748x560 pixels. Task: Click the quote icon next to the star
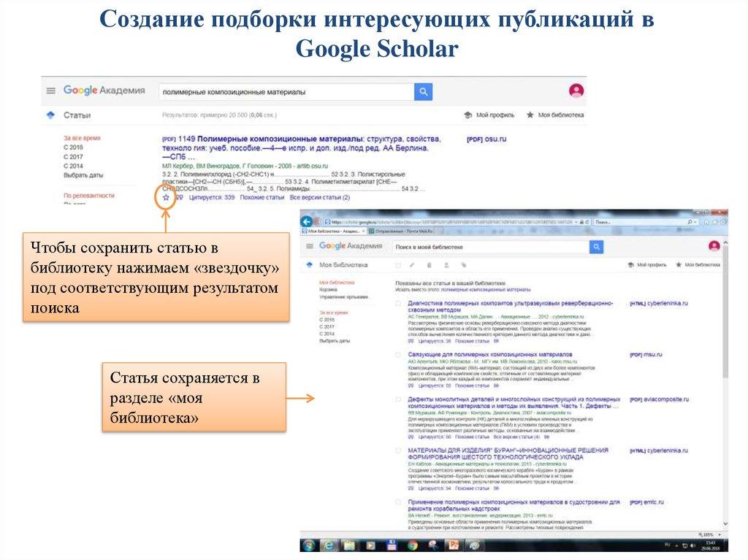(x=179, y=197)
